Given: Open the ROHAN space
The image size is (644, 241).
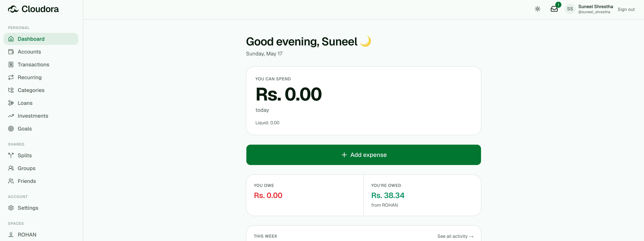Looking at the screenshot, I should 41,235.
